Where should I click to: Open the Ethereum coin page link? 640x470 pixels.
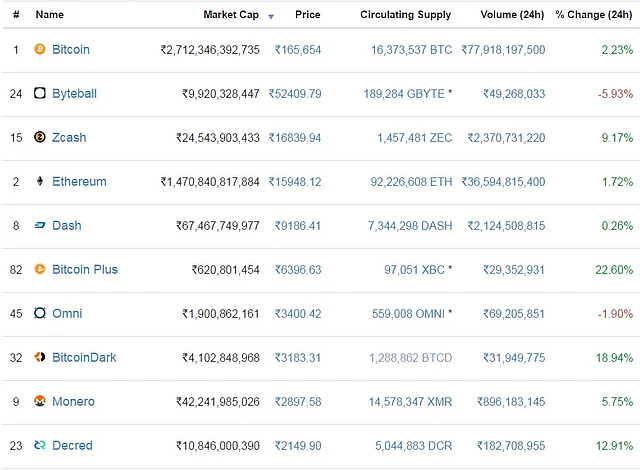point(79,182)
